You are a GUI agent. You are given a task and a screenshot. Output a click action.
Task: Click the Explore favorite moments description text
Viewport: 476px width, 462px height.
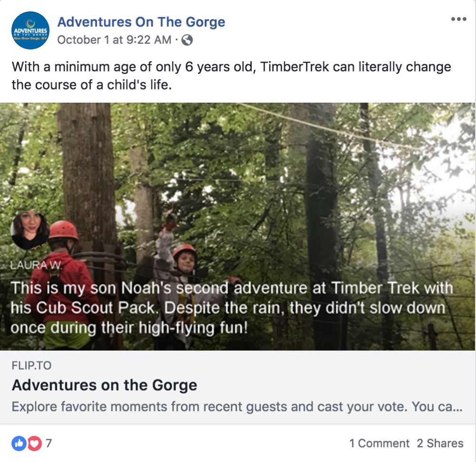(237, 406)
